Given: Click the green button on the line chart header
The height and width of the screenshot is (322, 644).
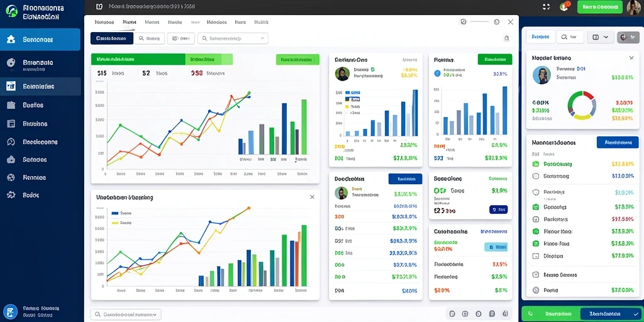Looking at the screenshot, I should pos(297,59).
